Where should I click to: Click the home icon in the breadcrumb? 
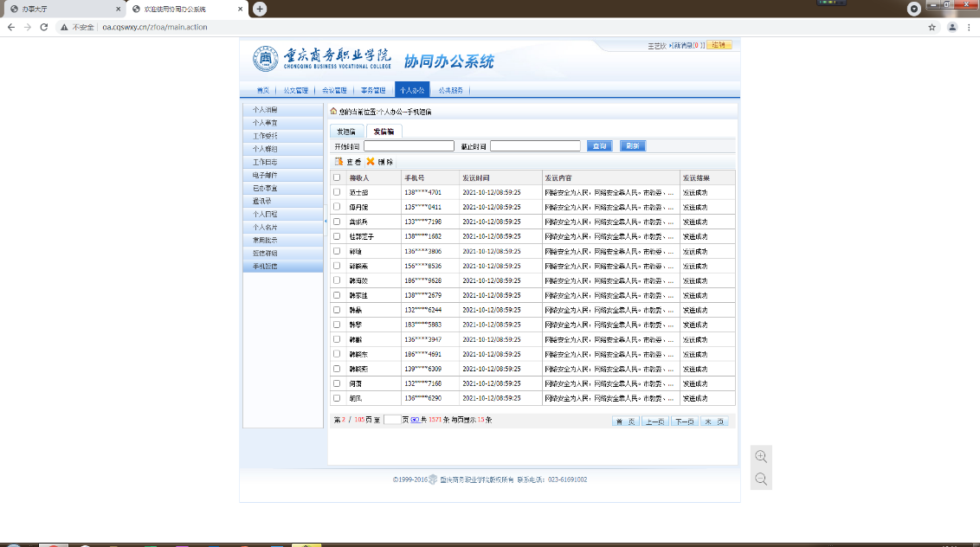click(x=333, y=111)
